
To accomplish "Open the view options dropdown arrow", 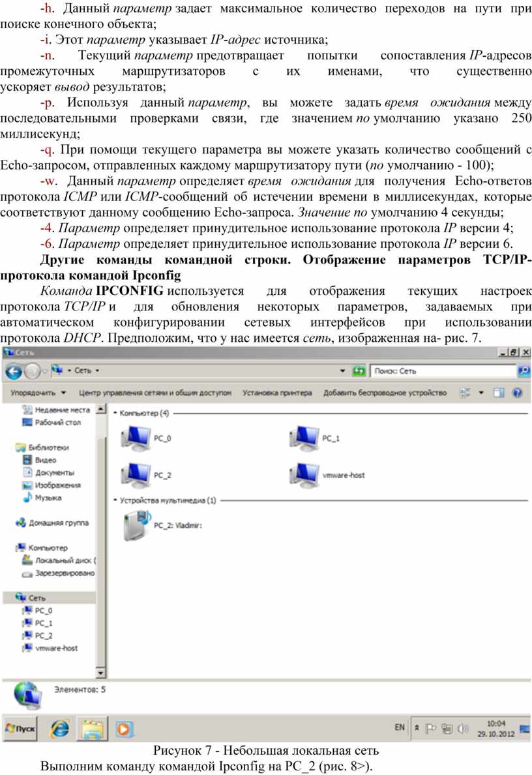I will [x=481, y=393].
